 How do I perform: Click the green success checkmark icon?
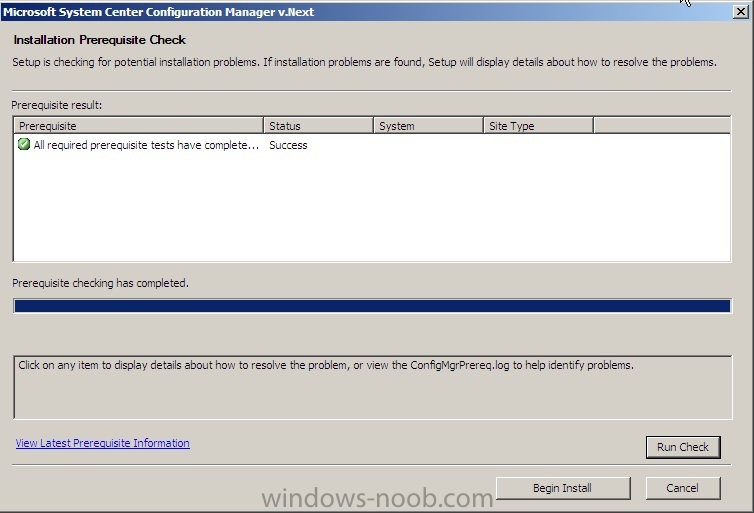point(24,144)
